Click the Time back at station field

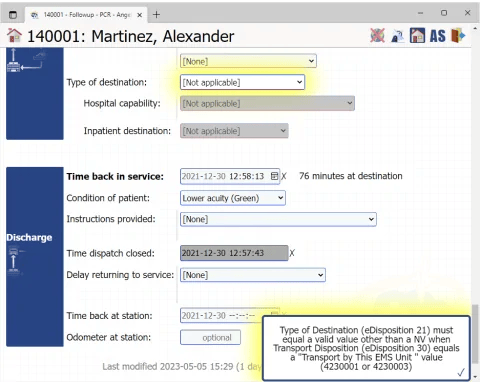220,315
